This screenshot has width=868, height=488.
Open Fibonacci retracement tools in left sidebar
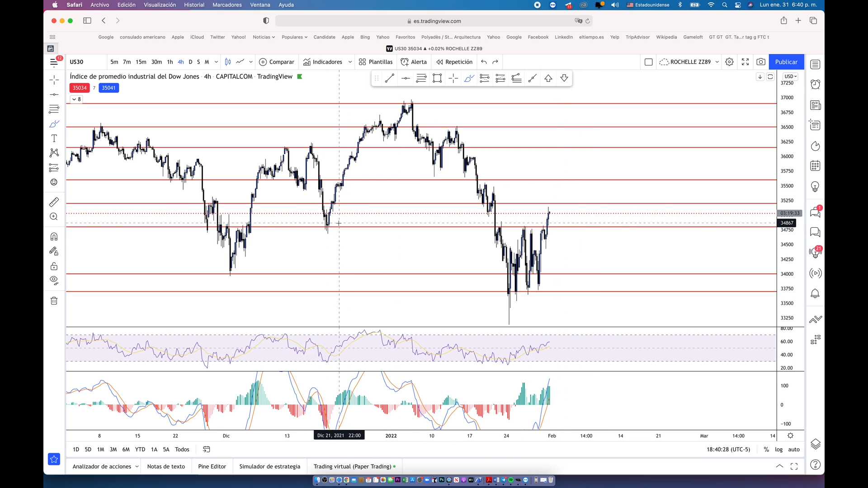(54, 109)
